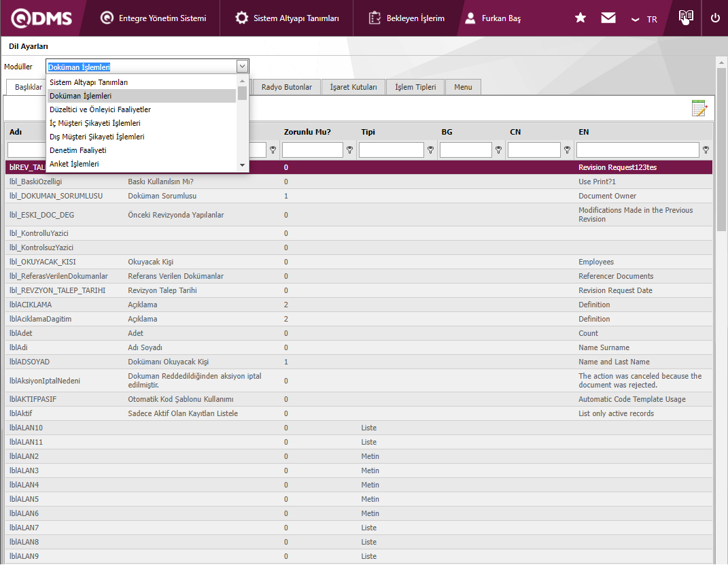728x565 pixels.
Task: Select the lblALAN10 row
Action: tap(359, 428)
